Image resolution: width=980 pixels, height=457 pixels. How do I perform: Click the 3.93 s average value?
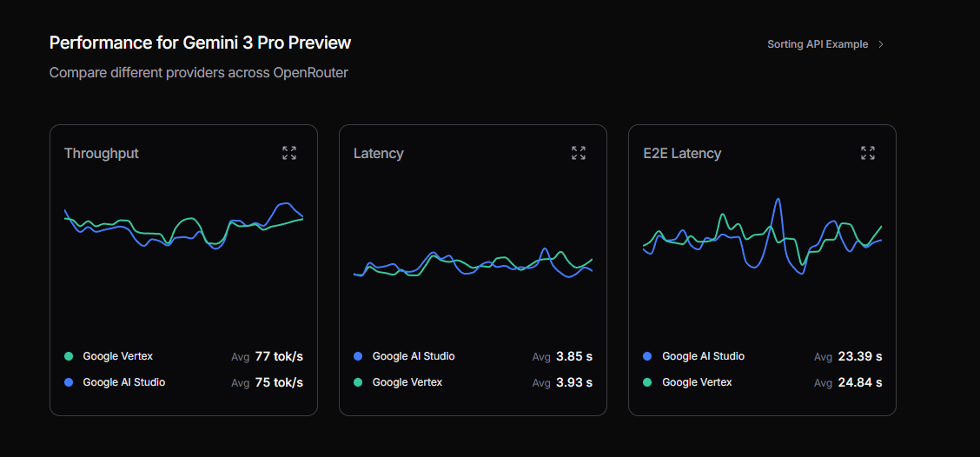[573, 382]
